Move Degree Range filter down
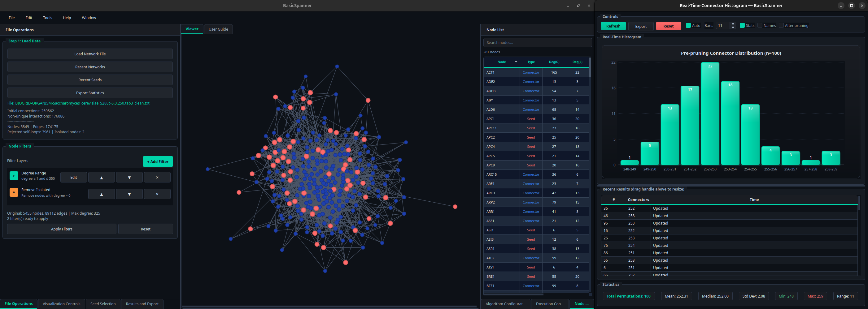 click(x=129, y=178)
